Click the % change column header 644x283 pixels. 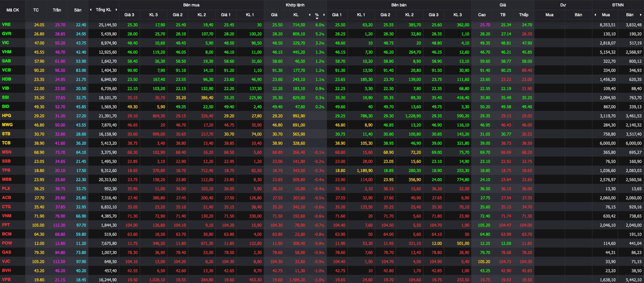point(317,15)
